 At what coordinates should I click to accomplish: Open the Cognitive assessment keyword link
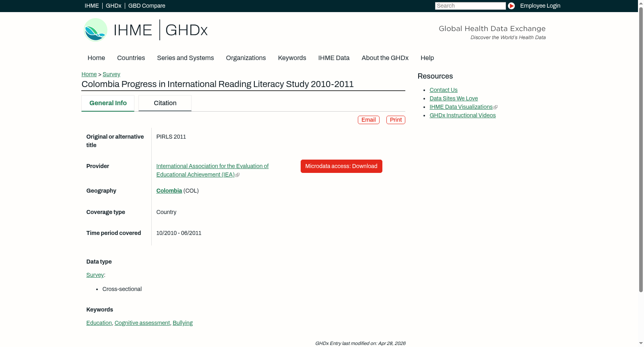pyautogui.click(x=142, y=323)
